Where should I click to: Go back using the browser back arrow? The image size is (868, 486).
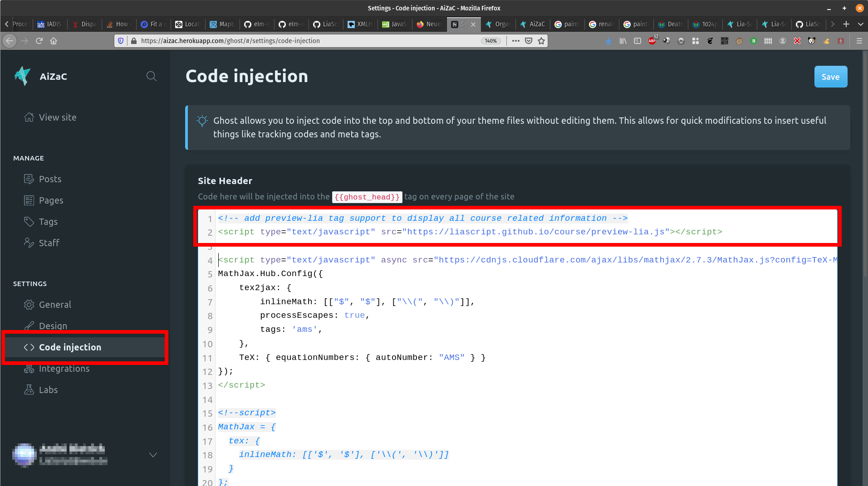point(10,41)
